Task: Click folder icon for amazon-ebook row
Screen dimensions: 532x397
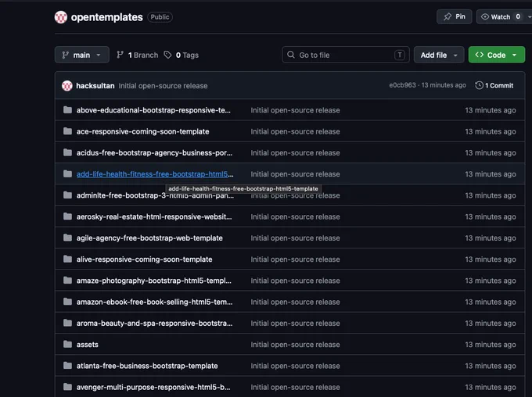Action: click(x=67, y=302)
